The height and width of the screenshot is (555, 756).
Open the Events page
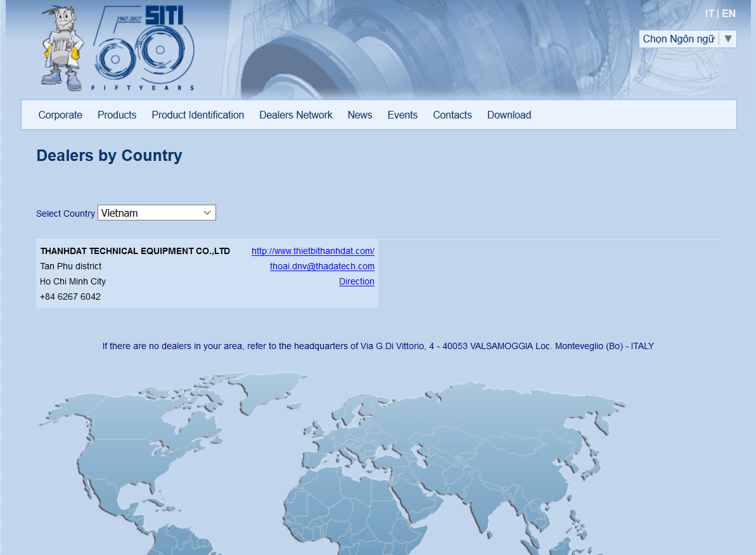coord(402,115)
